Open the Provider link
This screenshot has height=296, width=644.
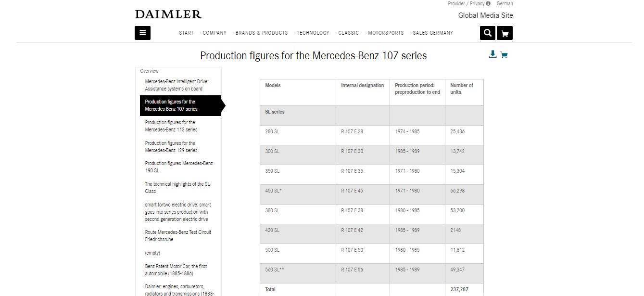(x=456, y=3)
